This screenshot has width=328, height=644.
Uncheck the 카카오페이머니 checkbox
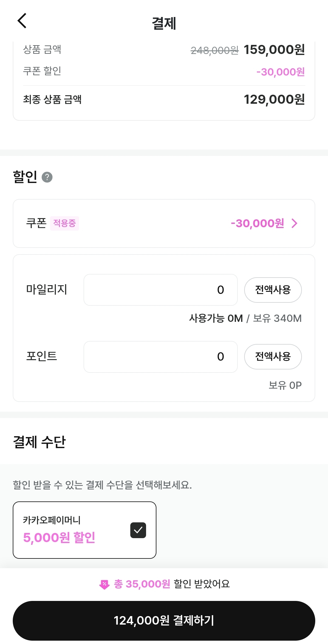pyautogui.click(x=138, y=530)
